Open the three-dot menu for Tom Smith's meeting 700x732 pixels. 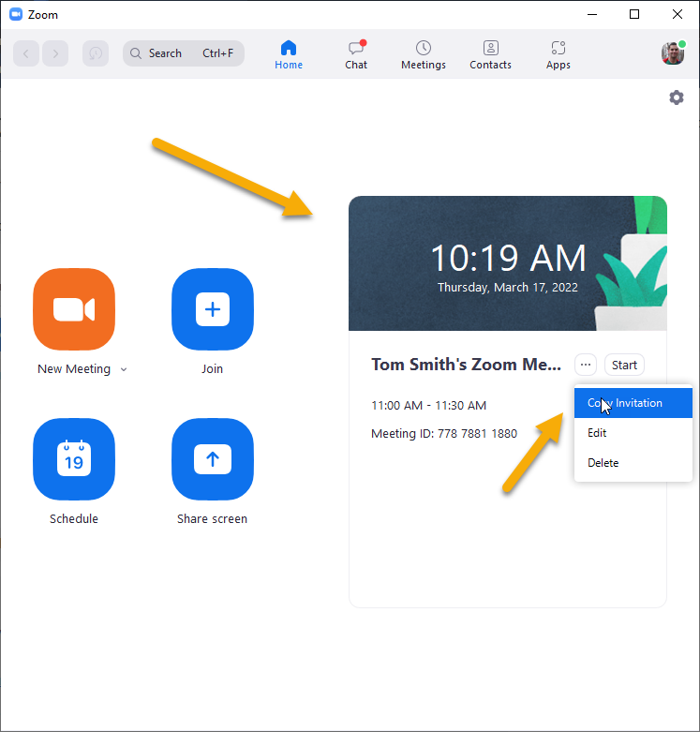click(586, 365)
